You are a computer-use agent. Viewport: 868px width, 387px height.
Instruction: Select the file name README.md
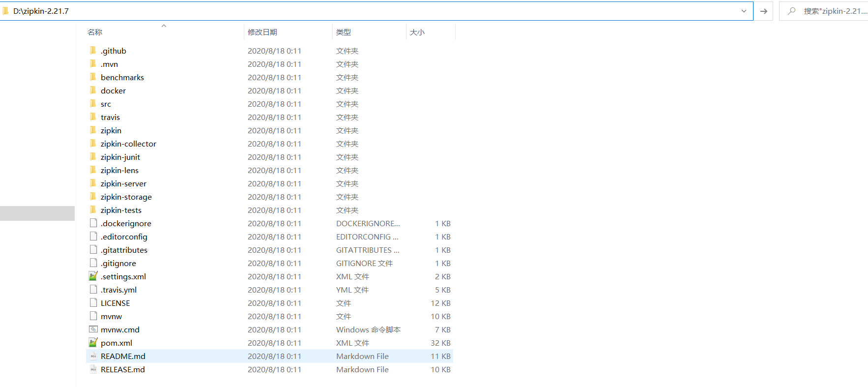(123, 356)
